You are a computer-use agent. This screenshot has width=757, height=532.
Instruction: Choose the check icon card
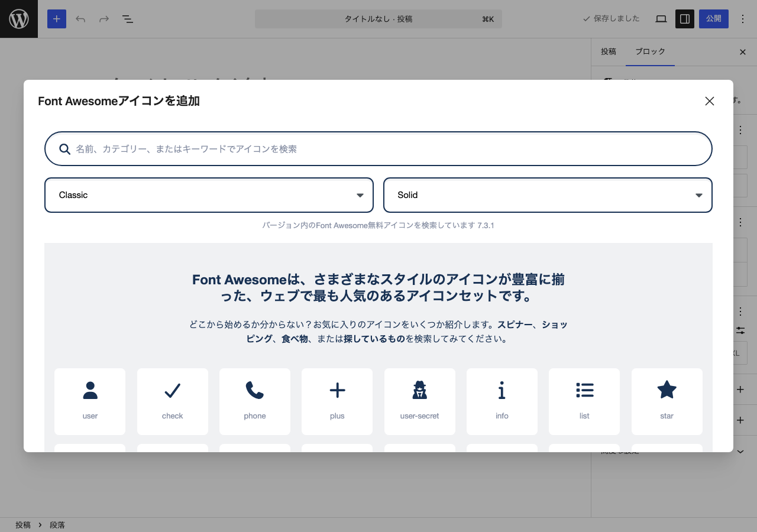tap(173, 401)
